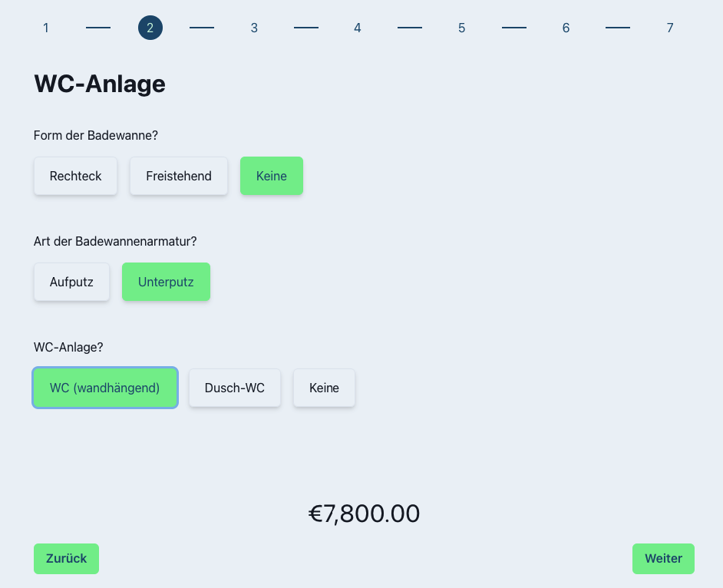This screenshot has height=588, width=723.
Task: Select Keine for WC-Anlage
Action: pos(324,388)
